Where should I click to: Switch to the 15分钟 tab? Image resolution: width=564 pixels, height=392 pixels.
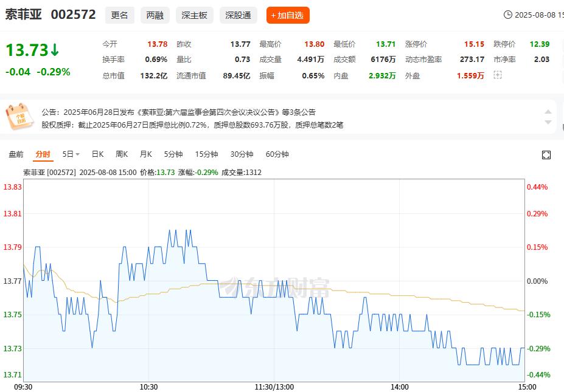coord(206,154)
